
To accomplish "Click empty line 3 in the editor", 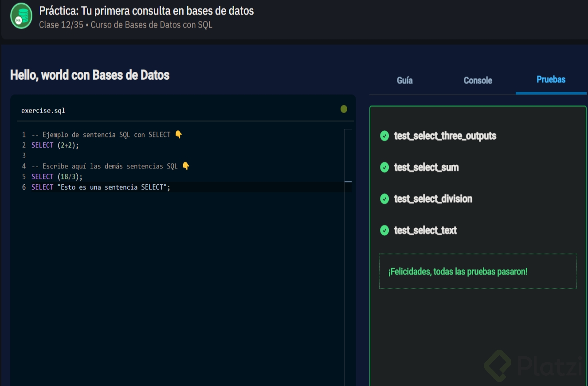I will click(186, 156).
